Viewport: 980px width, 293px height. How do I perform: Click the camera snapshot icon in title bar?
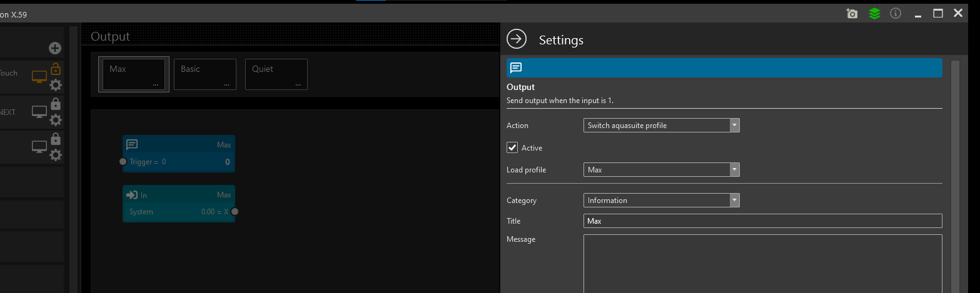tap(851, 13)
